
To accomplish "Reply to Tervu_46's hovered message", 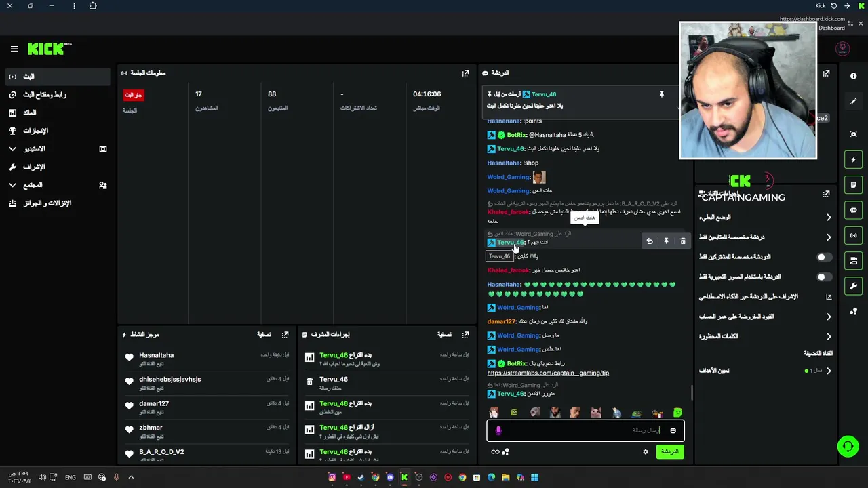I will click(x=650, y=241).
